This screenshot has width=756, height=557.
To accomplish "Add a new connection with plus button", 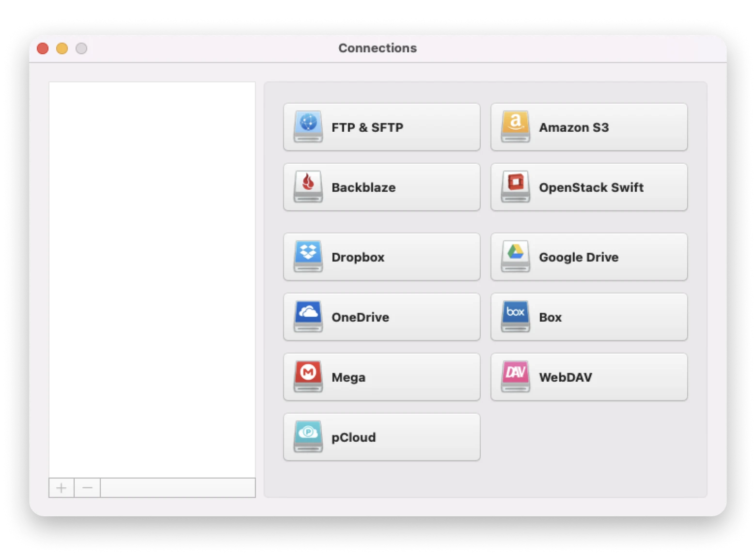I will (62, 488).
